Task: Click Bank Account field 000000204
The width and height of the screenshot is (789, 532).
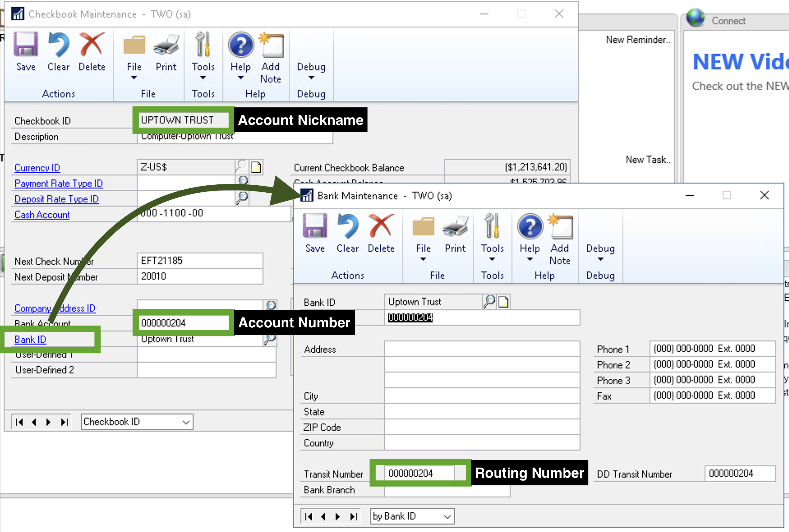Action: (183, 323)
